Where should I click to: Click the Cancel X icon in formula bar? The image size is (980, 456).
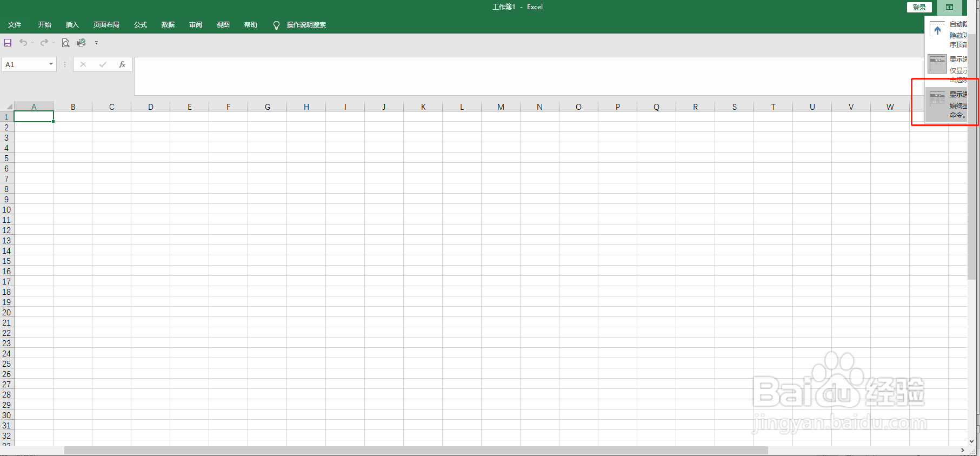(83, 64)
